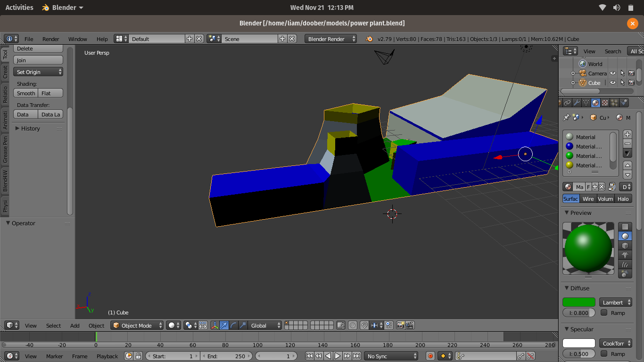This screenshot has height=362, width=644.
Task: Click jump to first frame button
Action: (309, 356)
